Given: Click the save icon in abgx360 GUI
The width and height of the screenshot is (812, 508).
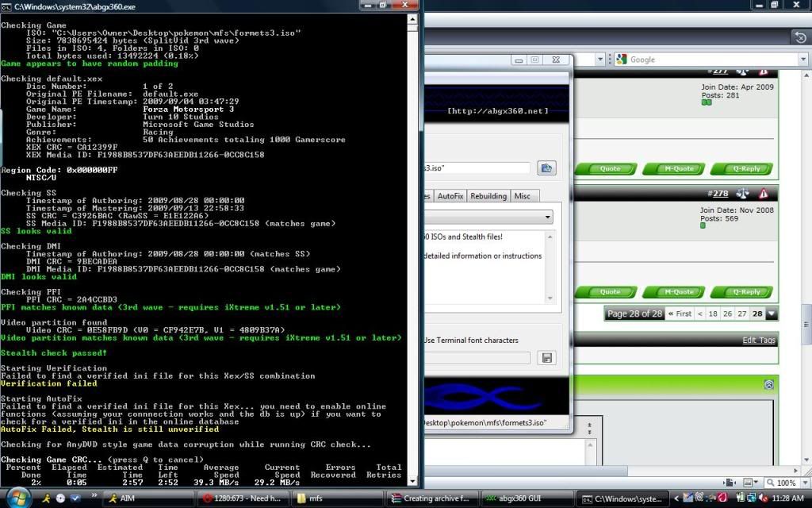Looking at the screenshot, I should point(546,358).
